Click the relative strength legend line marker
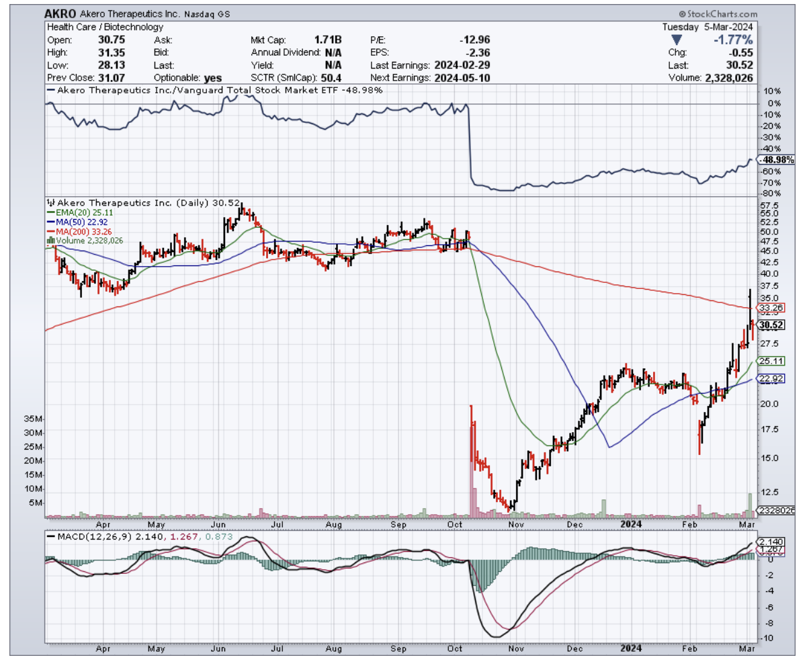 click(51, 90)
